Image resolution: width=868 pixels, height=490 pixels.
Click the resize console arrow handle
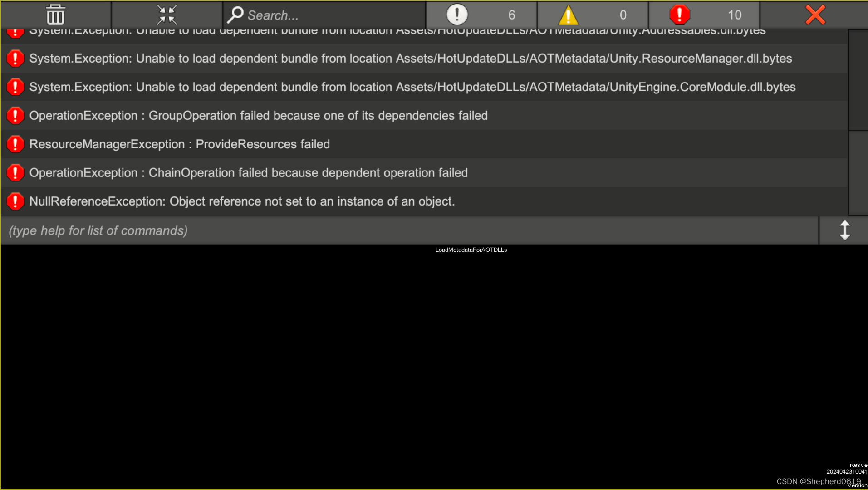(x=844, y=230)
